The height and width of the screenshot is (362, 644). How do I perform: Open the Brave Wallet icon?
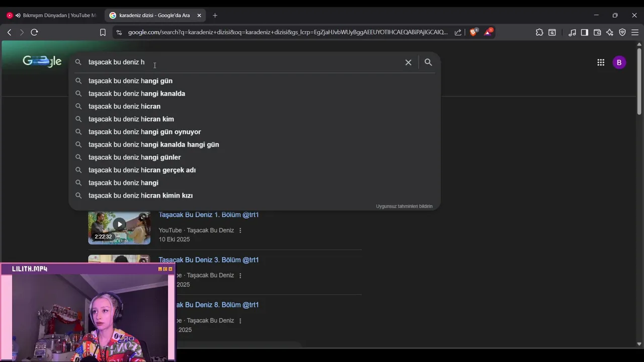coord(597,32)
